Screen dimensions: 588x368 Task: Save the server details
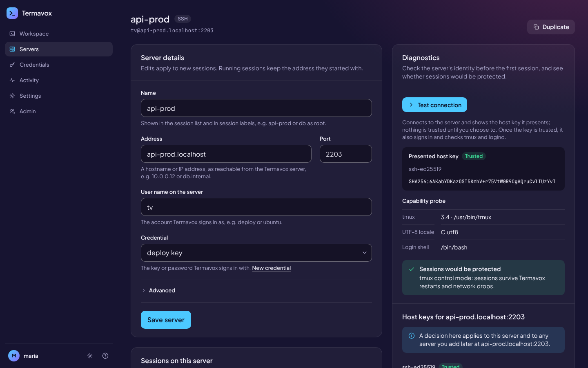coord(166,320)
